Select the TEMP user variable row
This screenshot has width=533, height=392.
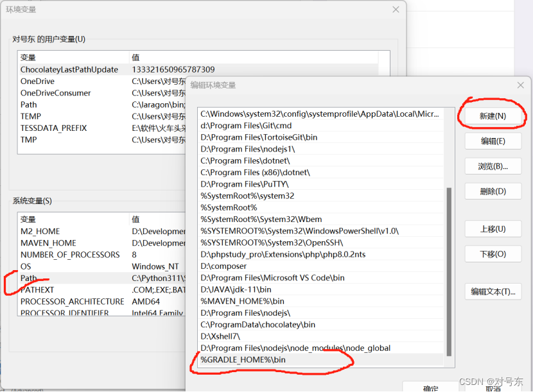coord(102,117)
